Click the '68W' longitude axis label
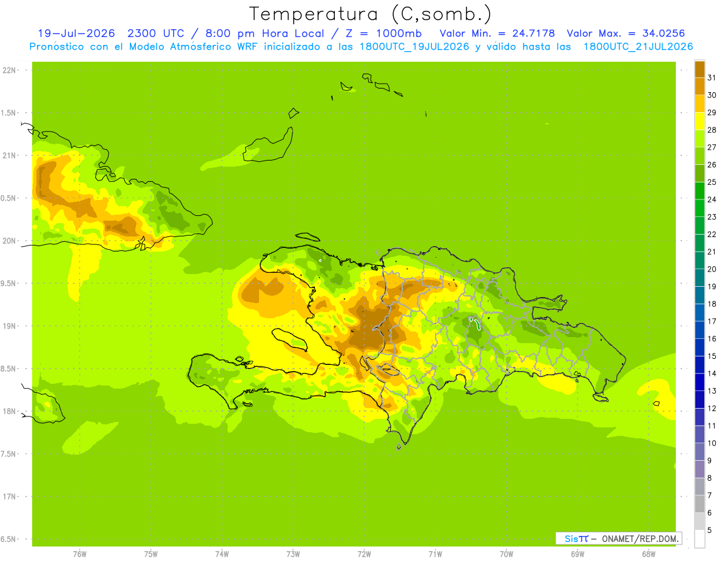The image size is (728, 562). click(649, 554)
